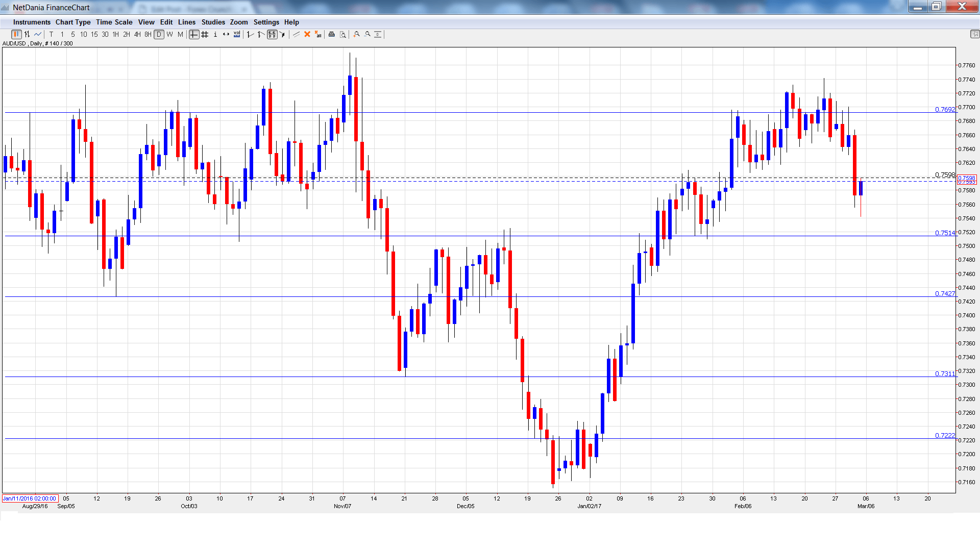This screenshot has height=551, width=980.
Task: Select the candlestick chart type icon
Action: (x=16, y=34)
